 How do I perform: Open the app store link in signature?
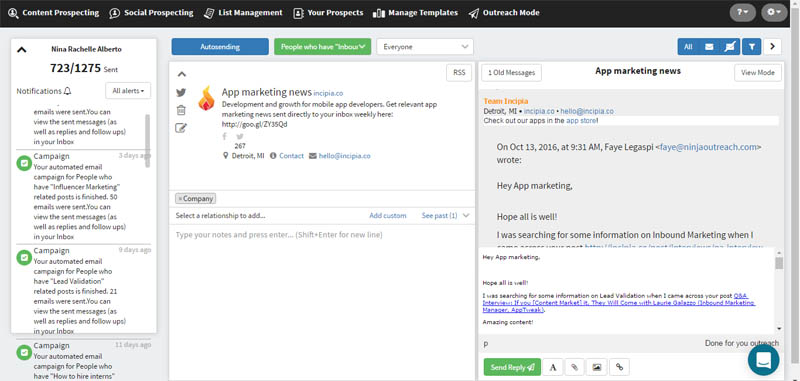[x=581, y=121]
